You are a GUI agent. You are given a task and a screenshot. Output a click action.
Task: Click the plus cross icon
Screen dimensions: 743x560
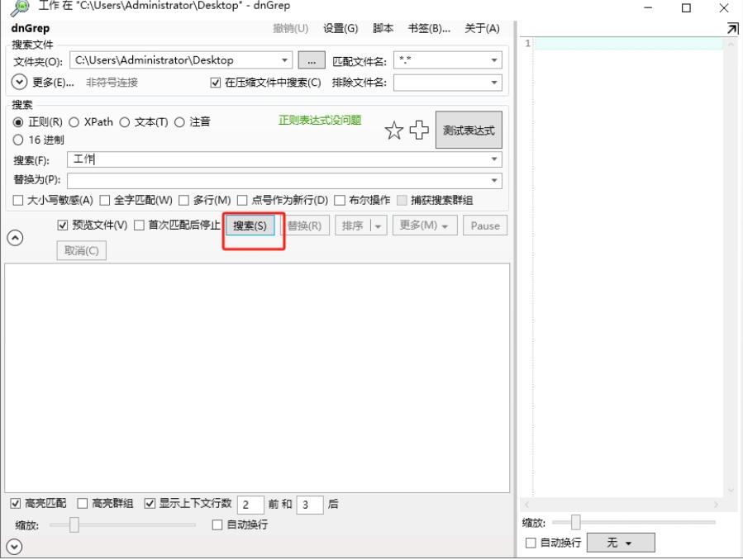(419, 130)
